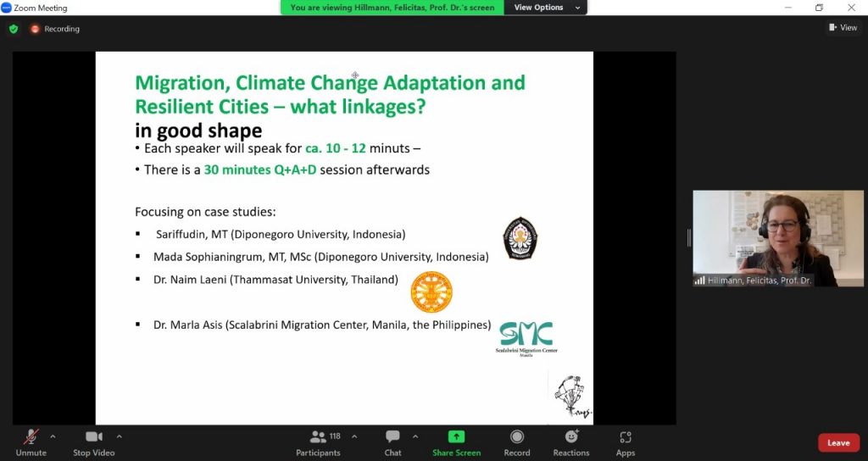This screenshot has height=461, width=868.
Task: Open the Chat panel
Action: [392, 442]
